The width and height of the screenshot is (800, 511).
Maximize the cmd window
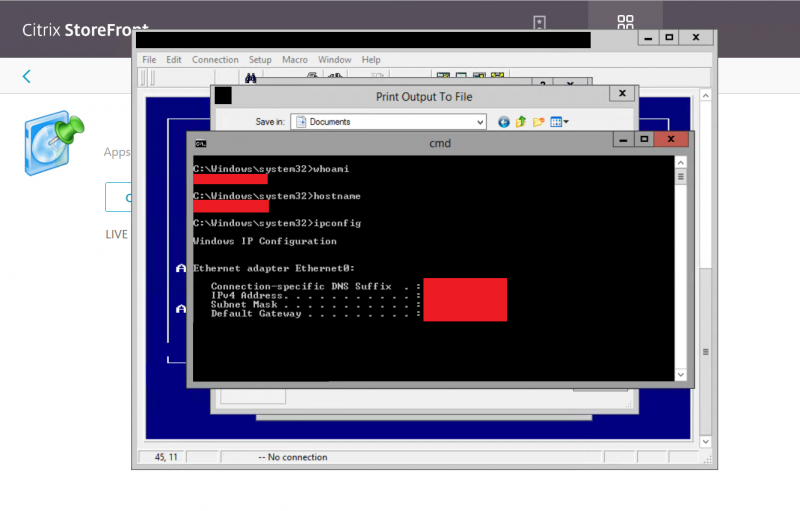644,139
